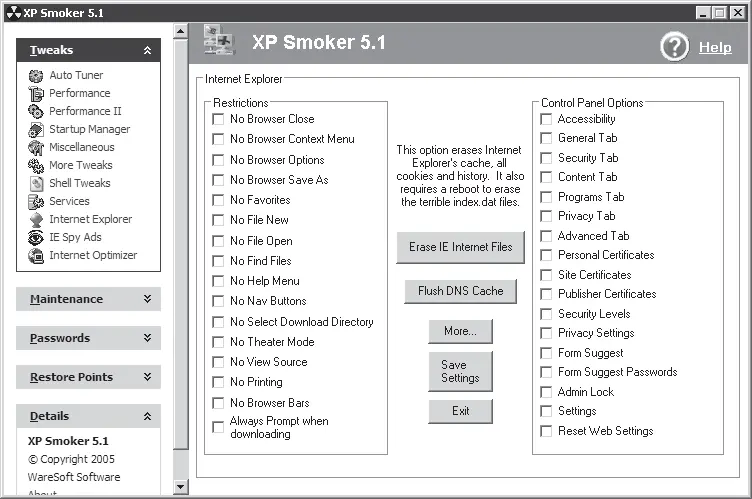Minimize the XP Smoker window
The height and width of the screenshot is (499, 752).
[x=704, y=12]
